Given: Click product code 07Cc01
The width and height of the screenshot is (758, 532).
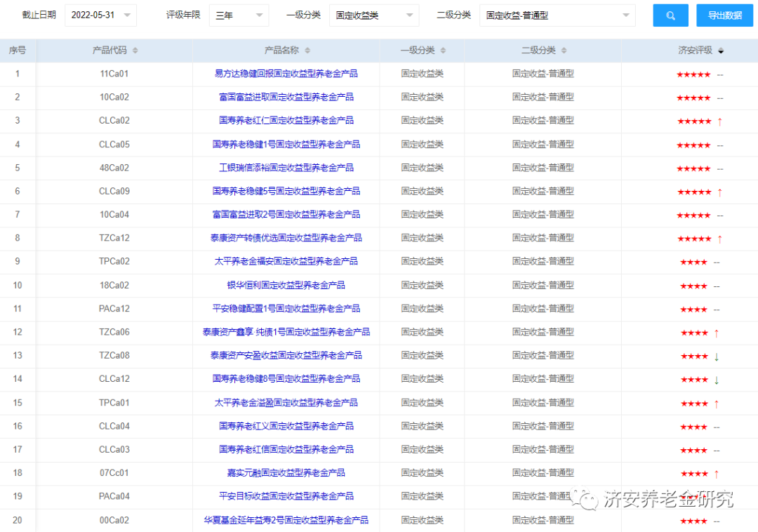Looking at the screenshot, I should coord(114,472).
